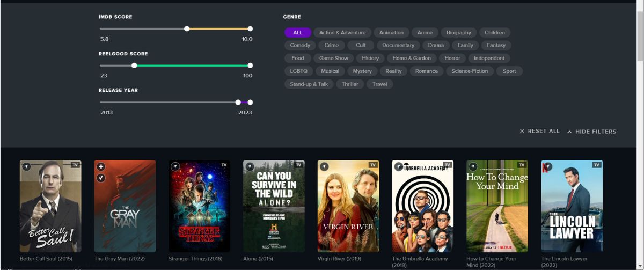Viewport: 644px width, 270px height.
Task: Filter by Documentary genre
Action: [x=398, y=46]
